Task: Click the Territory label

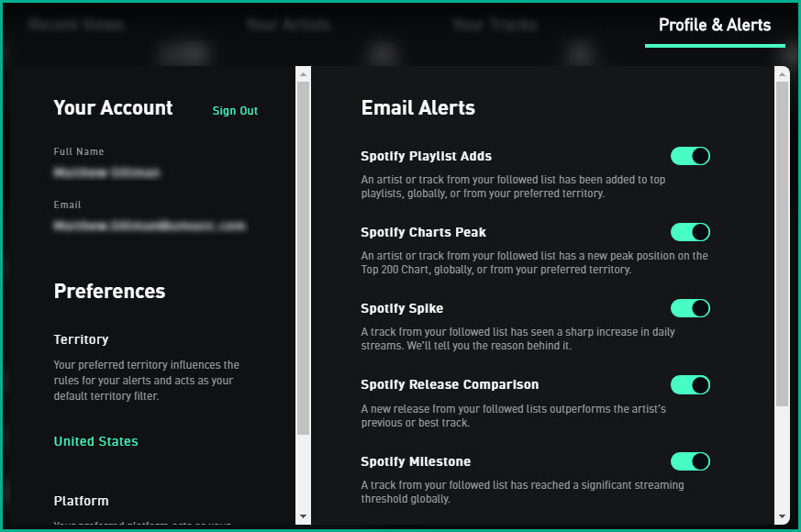Action: point(82,339)
